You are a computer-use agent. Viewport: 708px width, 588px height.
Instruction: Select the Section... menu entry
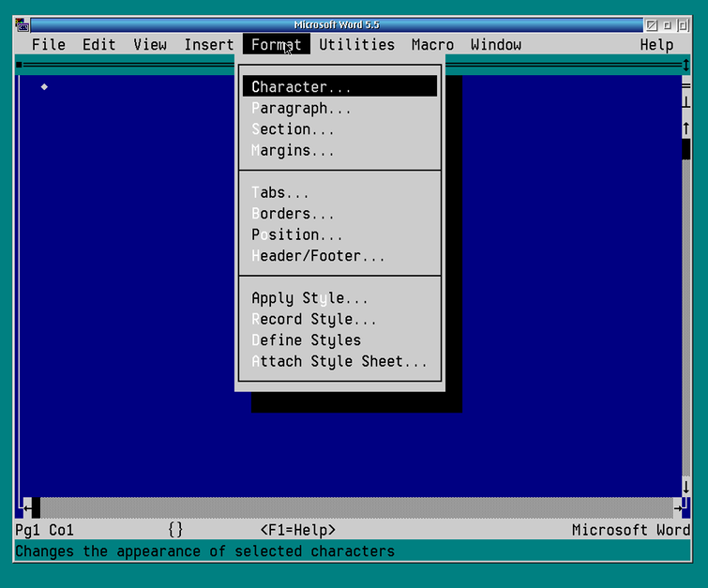tap(339, 129)
